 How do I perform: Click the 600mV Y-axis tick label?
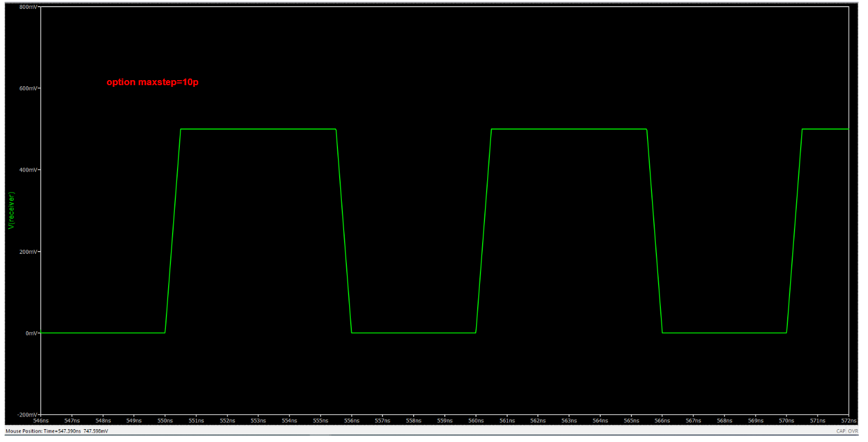pyautogui.click(x=28, y=88)
